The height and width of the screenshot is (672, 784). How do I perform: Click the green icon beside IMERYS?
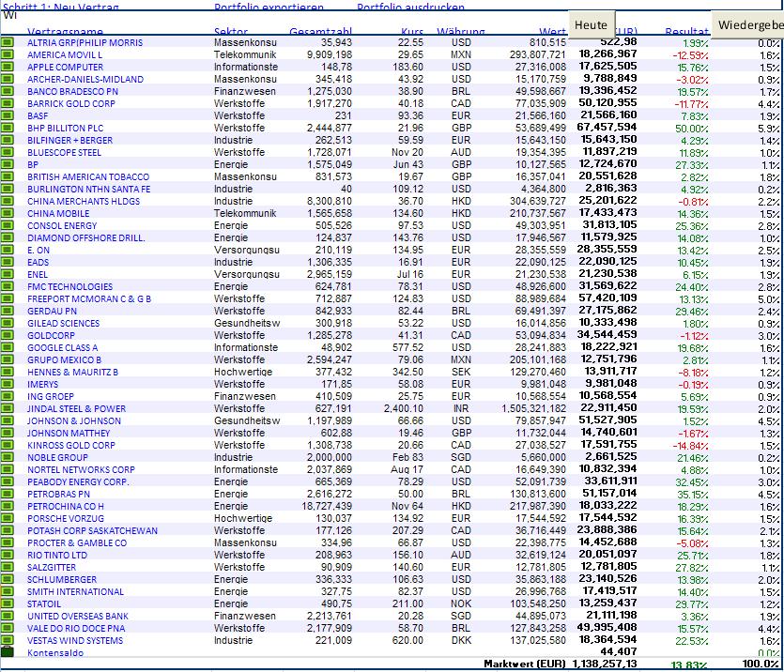click(7, 384)
